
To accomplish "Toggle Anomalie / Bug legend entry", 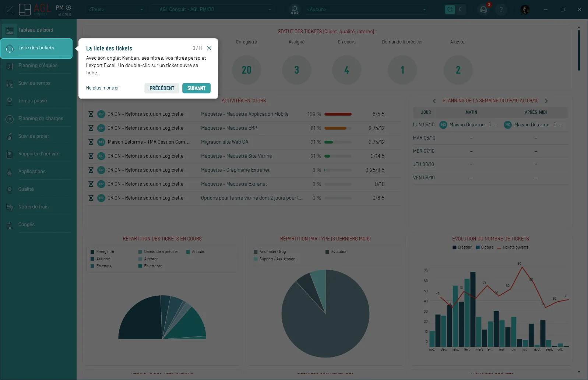I will tap(270, 252).
